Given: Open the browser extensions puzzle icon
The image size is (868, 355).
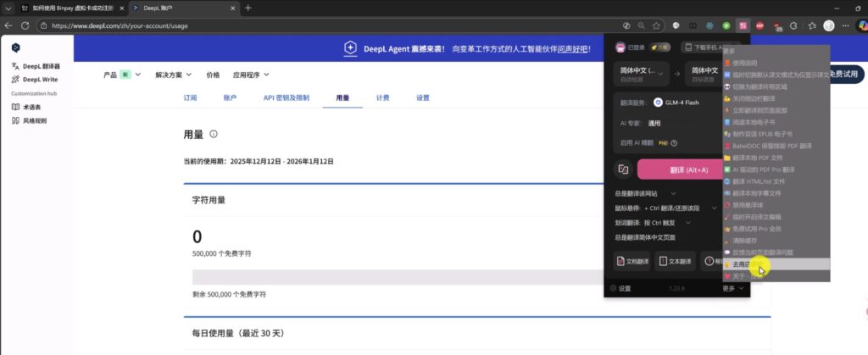Looking at the screenshot, I should point(793,25).
